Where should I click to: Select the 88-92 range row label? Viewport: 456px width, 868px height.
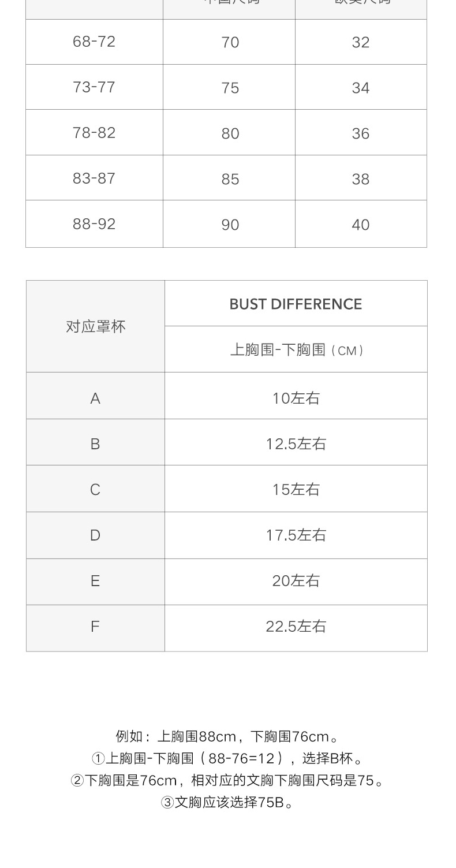point(94,224)
